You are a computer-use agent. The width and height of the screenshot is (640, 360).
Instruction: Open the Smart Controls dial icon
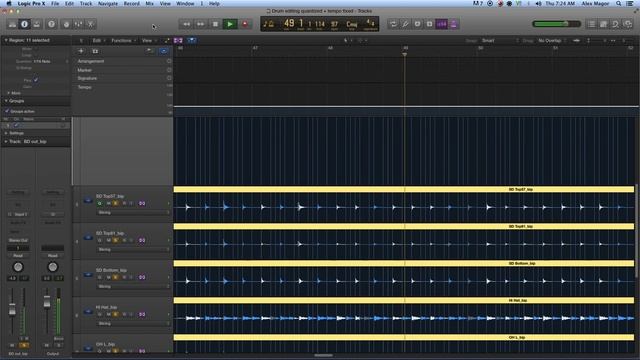pyautogui.click(x=66, y=24)
